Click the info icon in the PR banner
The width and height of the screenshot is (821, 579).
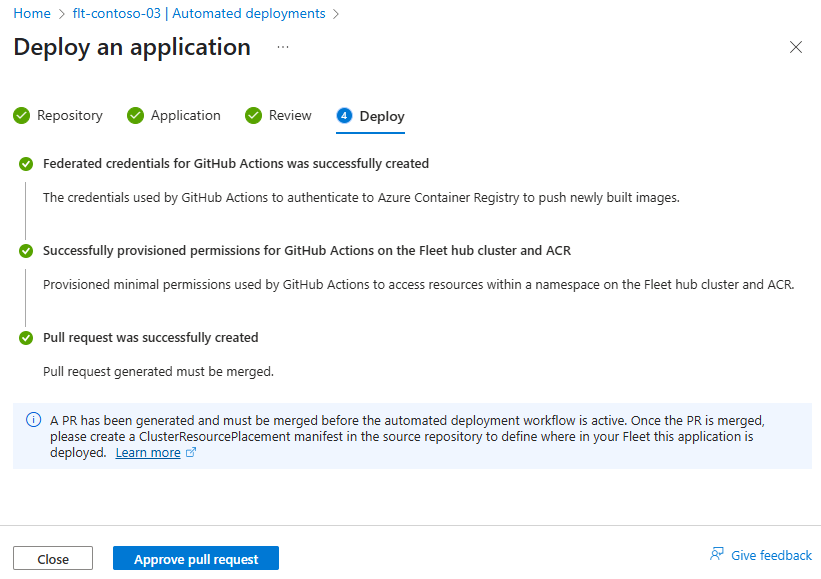coord(33,420)
